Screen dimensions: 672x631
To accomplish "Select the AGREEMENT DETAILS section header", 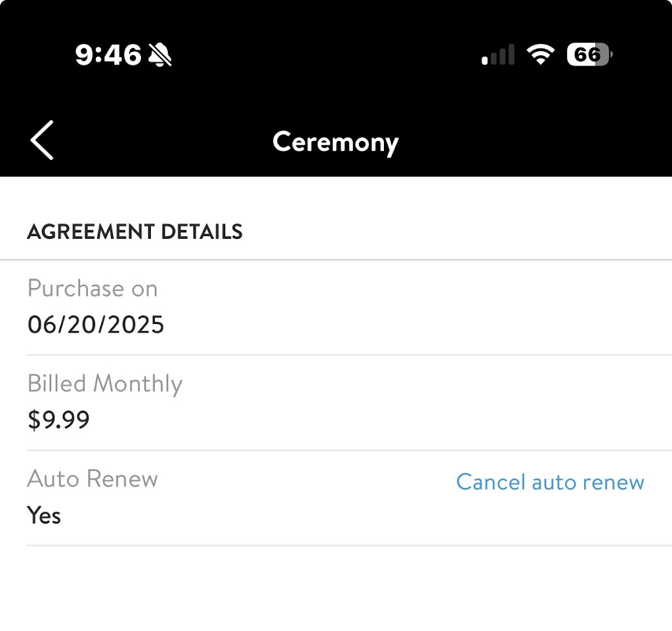I will pos(135,232).
